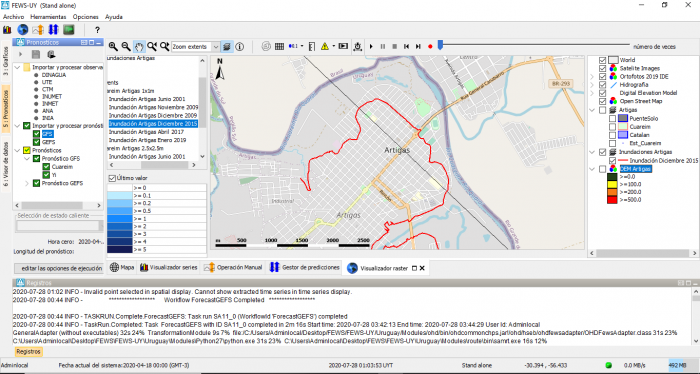Click editar las opciones de ejecución button
700x374 pixels.
point(59,268)
